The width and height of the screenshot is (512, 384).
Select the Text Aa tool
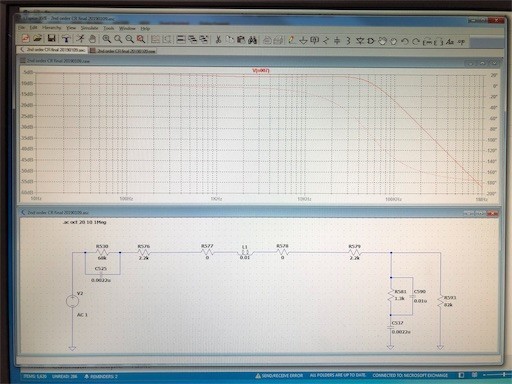coord(450,42)
